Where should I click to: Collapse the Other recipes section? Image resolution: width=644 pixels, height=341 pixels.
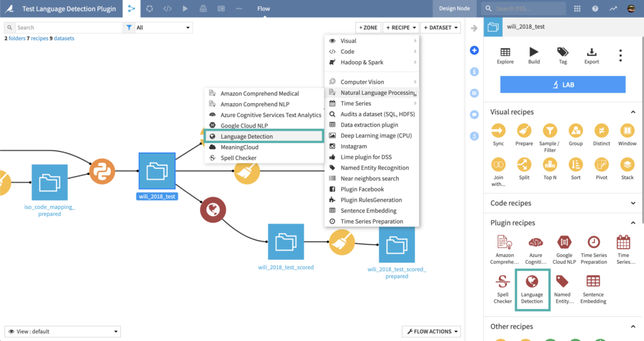pyautogui.click(x=633, y=327)
